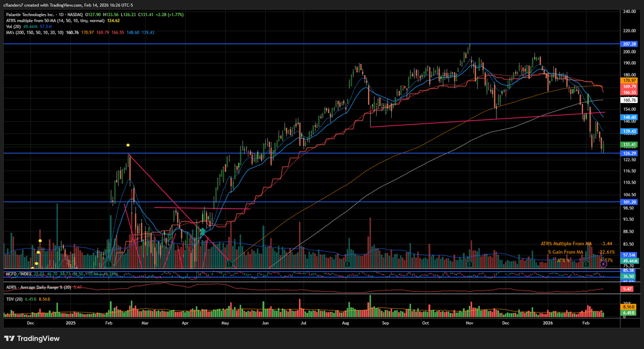644x349 pixels.
Task: Click the 2025 label on the time axis
Action: [x=72, y=323]
